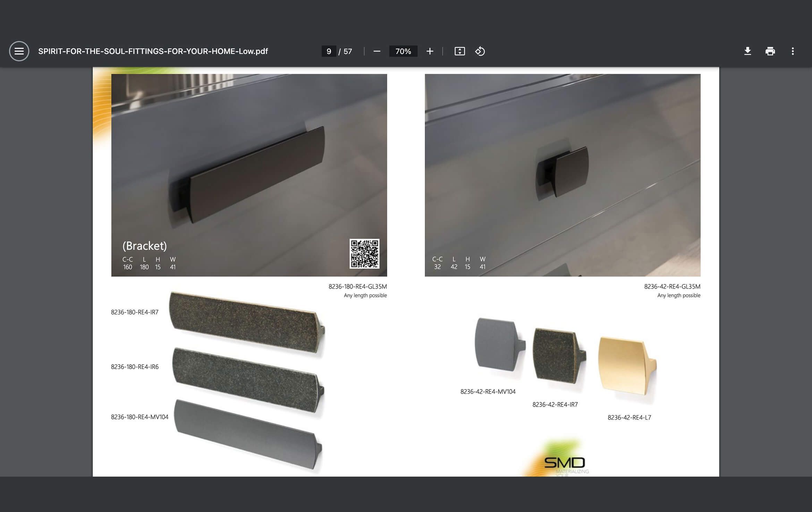812x512 pixels.
Task: Rotate the PDF counterclockwise
Action: [x=480, y=51]
